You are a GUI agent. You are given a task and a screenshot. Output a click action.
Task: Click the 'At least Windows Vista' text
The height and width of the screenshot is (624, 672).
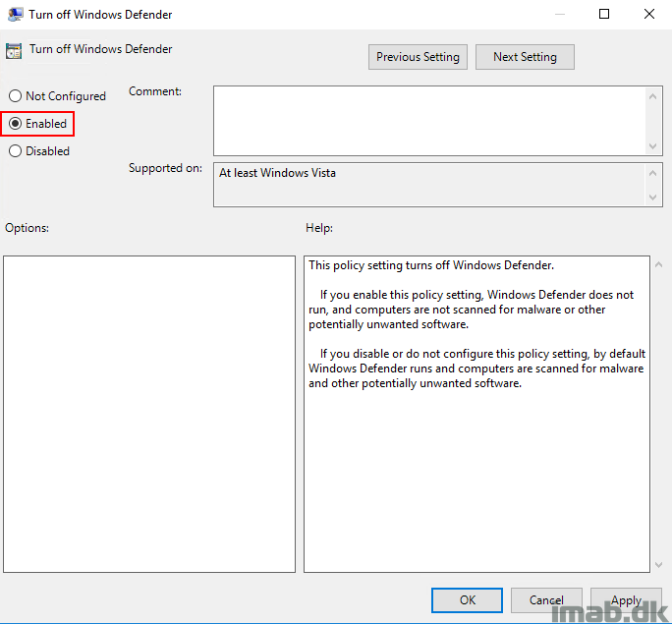[x=277, y=173]
